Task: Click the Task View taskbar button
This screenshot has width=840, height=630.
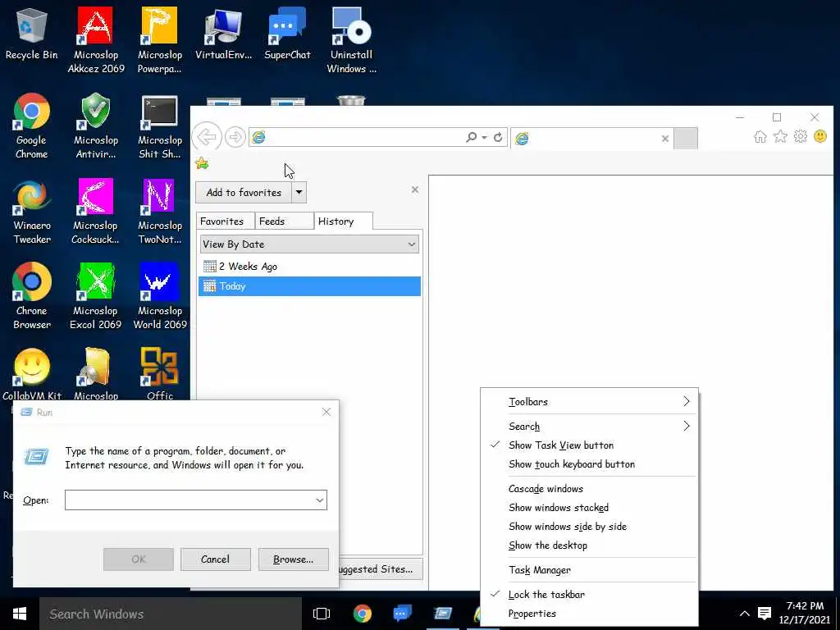Action: coord(322,614)
